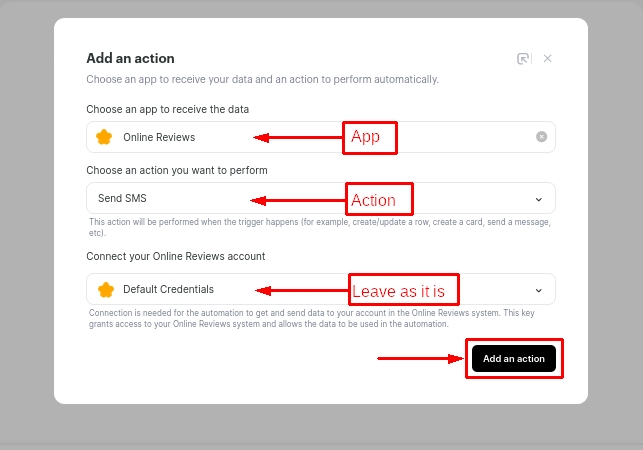Clear the selected Online Reviews app

tap(541, 137)
